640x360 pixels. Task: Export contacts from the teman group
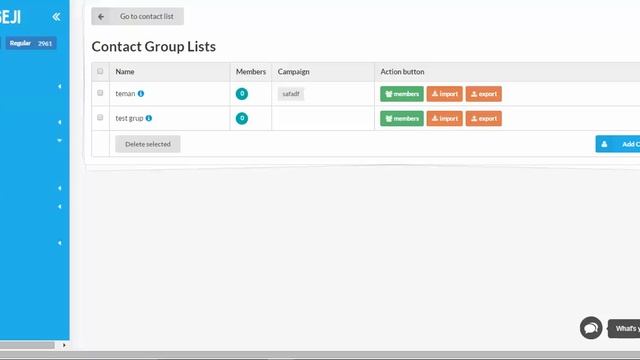[x=484, y=94]
